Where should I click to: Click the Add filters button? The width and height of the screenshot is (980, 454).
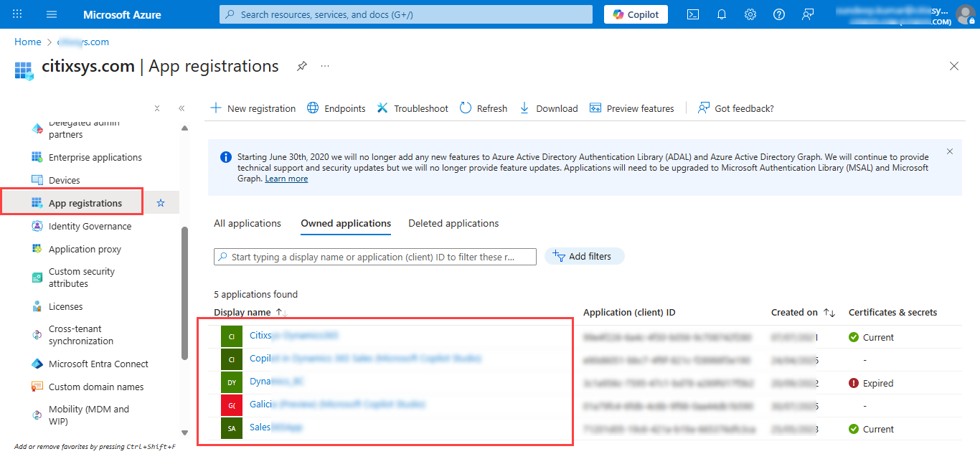click(584, 256)
